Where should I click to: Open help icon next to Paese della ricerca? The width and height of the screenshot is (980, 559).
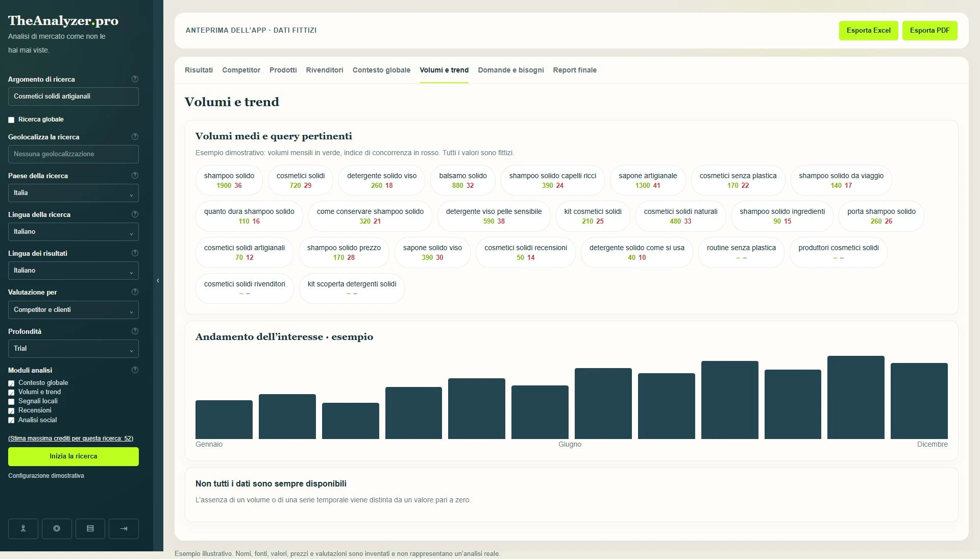tap(135, 176)
